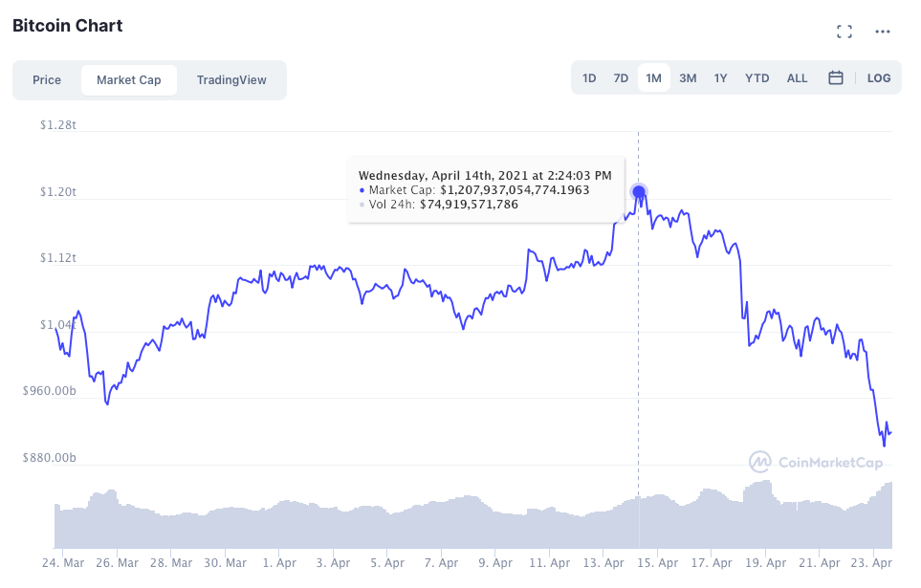Image resolution: width=921 pixels, height=588 pixels.
Task: Select the YTD time range
Action: [757, 77]
